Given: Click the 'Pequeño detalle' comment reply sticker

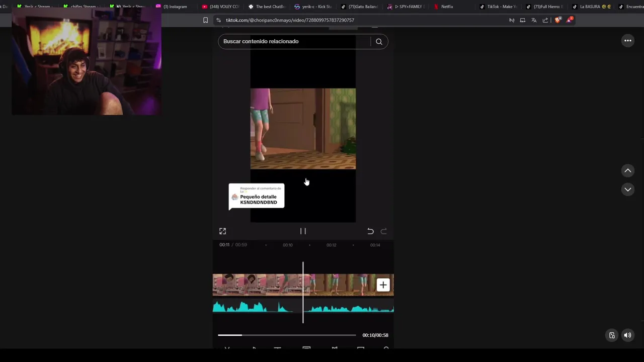Looking at the screenshot, I should point(257,197).
